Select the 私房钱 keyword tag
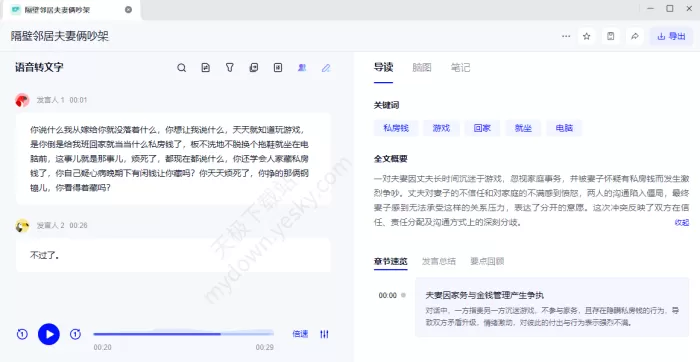The image size is (700, 362). click(396, 128)
